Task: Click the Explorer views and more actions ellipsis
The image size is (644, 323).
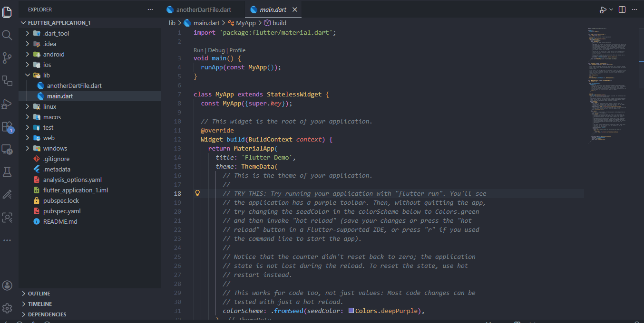Action: 150,9
